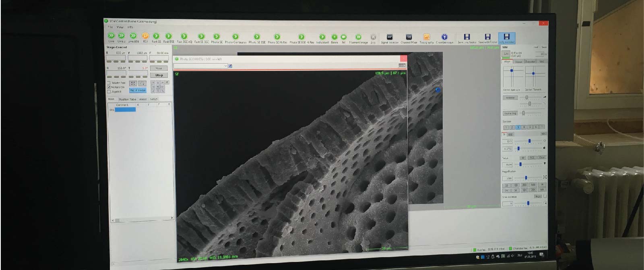Start the Individuell scan mode
This screenshot has width=644, height=270.
322,39
